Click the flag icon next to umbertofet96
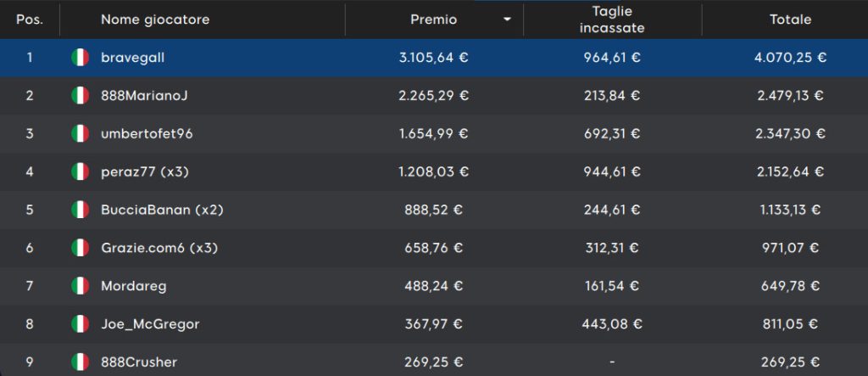The height and width of the screenshot is (376, 868). (x=81, y=133)
